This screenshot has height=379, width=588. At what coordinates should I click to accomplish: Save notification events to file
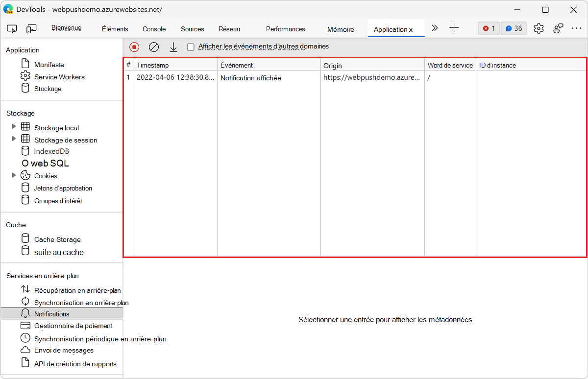pos(173,47)
